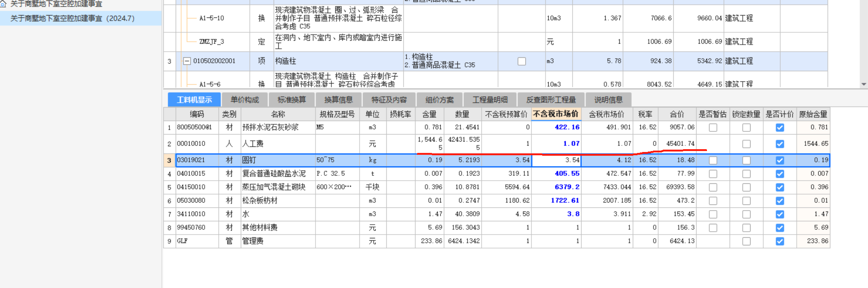Click the 含税市场价 column header
Image resolution: width=868 pixels, height=288 pixels.
[607, 114]
